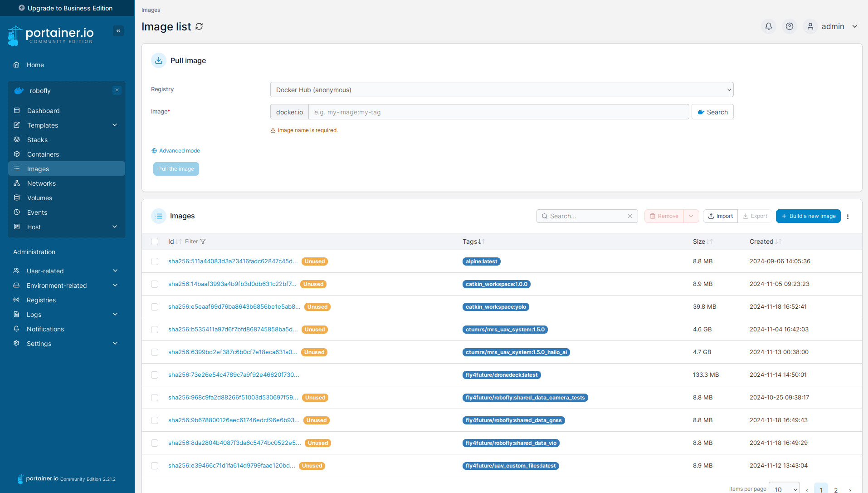The image size is (868, 493).
Task: Click the Remove button
Action: pyautogui.click(x=664, y=216)
